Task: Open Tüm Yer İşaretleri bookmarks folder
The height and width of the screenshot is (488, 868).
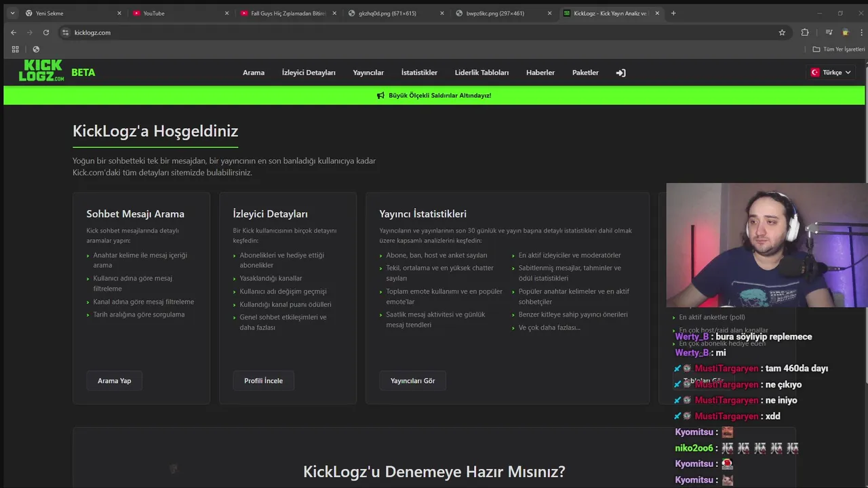Action: click(839, 49)
